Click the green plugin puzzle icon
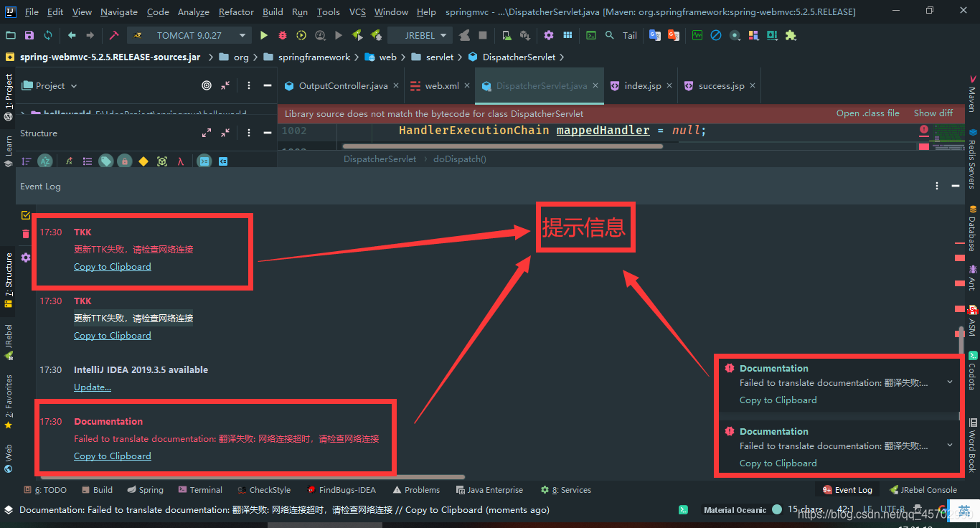Viewport: 980px width, 528px height. [x=790, y=35]
